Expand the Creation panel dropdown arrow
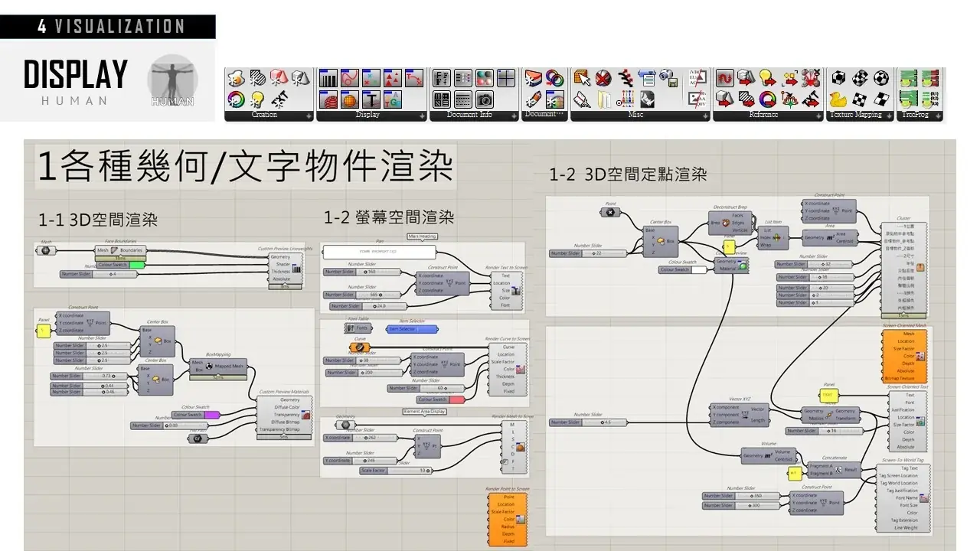The width and height of the screenshot is (980, 551). click(309, 116)
